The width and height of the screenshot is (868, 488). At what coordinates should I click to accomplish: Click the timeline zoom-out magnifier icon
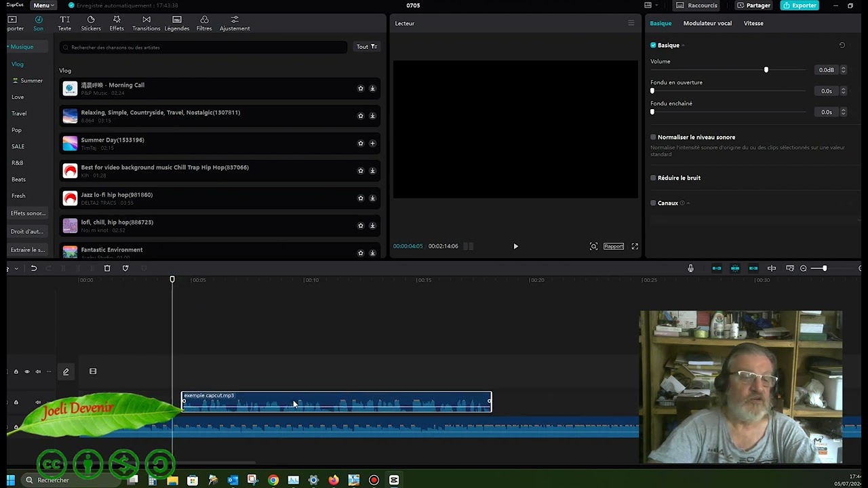(804, 268)
